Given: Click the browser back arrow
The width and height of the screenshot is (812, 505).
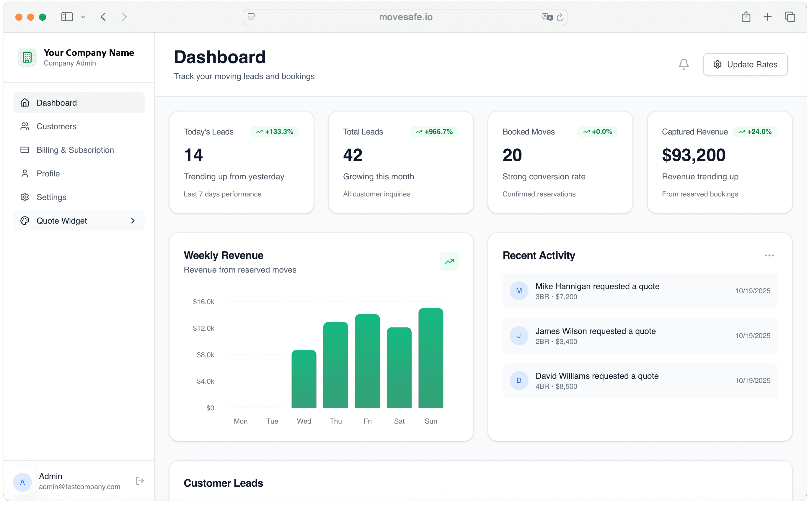Looking at the screenshot, I should [103, 17].
